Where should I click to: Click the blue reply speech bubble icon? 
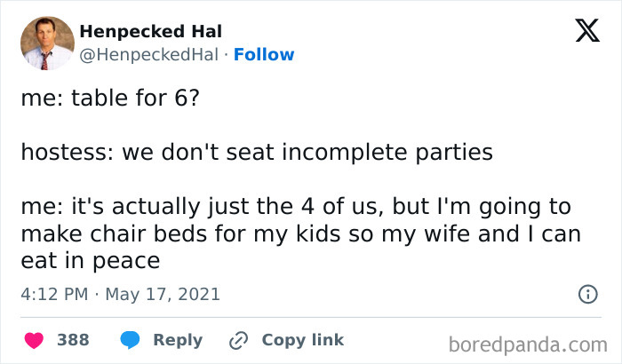point(131,340)
